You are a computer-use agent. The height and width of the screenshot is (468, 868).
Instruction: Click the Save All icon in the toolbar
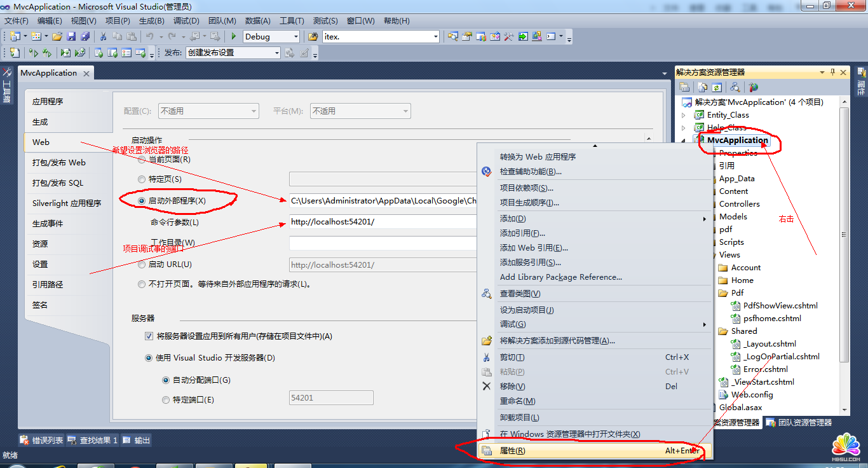(85, 36)
